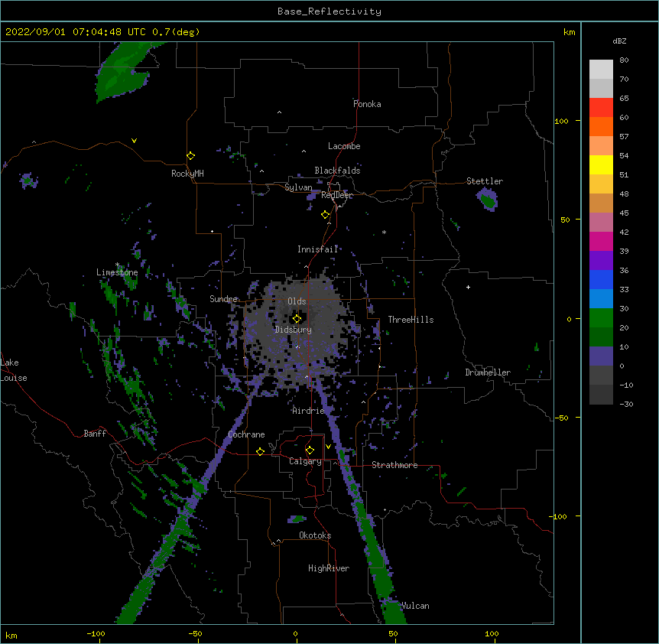Select the Banff label
This screenshot has width=659, height=644.
click(x=95, y=434)
